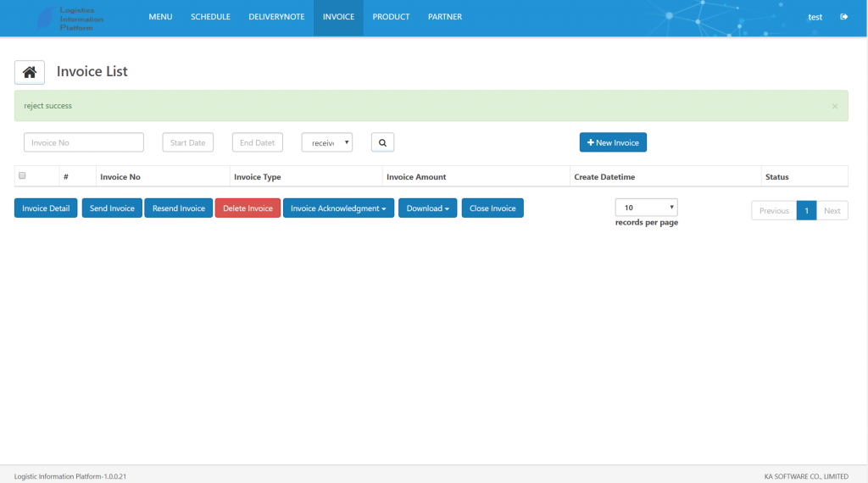Click the Start Date input field
Image resolution: width=868 pixels, height=483 pixels.
(187, 142)
